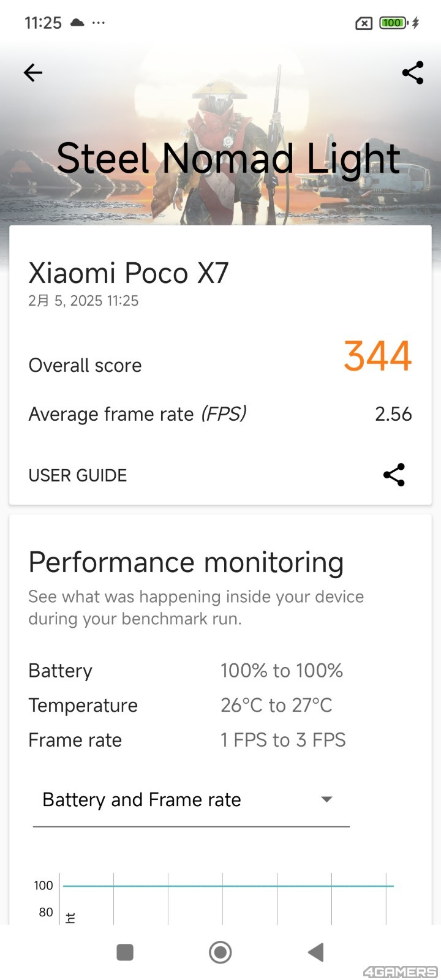
Task: Share the result card via share icon
Action: 394,475
